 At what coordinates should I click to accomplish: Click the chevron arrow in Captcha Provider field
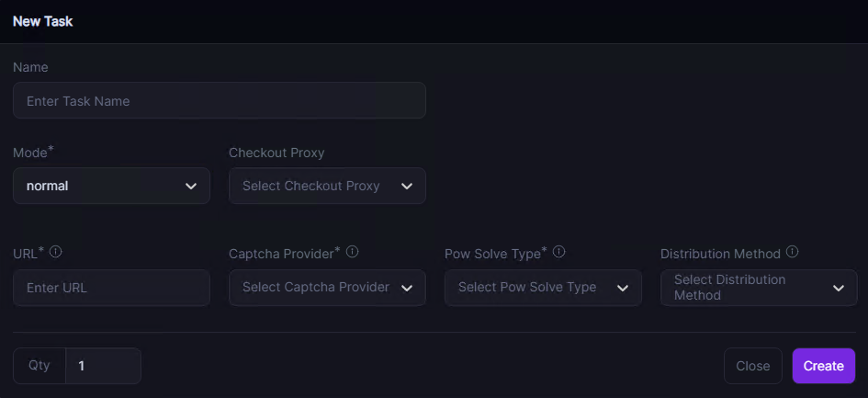pyautogui.click(x=407, y=288)
